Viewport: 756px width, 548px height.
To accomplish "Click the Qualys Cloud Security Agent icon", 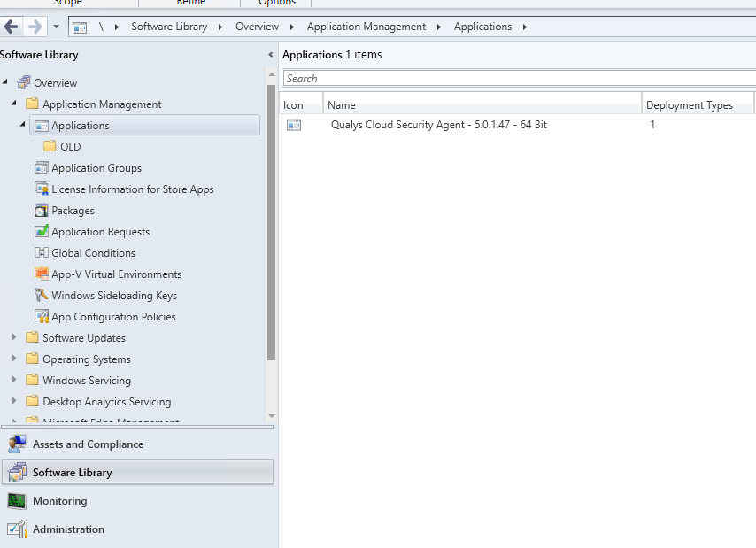I will pos(294,126).
